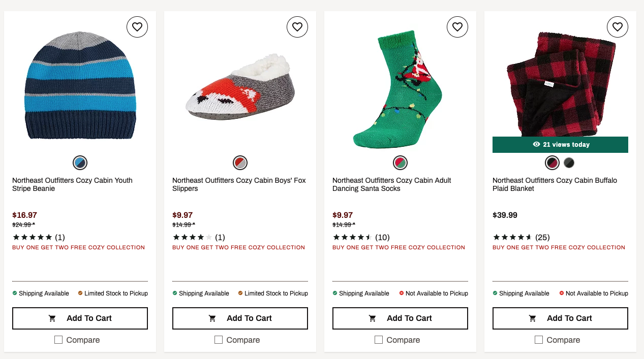Select red and green Santa socks swatch
This screenshot has height=359, width=644.
tap(400, 163)
